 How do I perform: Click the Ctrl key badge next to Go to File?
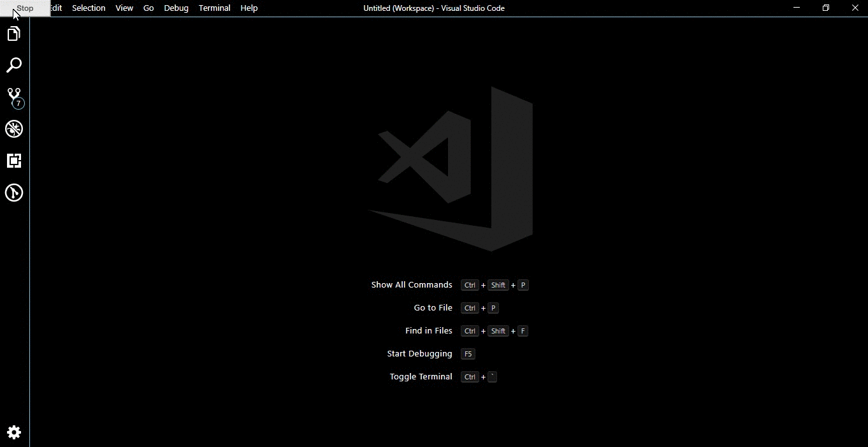470,308
